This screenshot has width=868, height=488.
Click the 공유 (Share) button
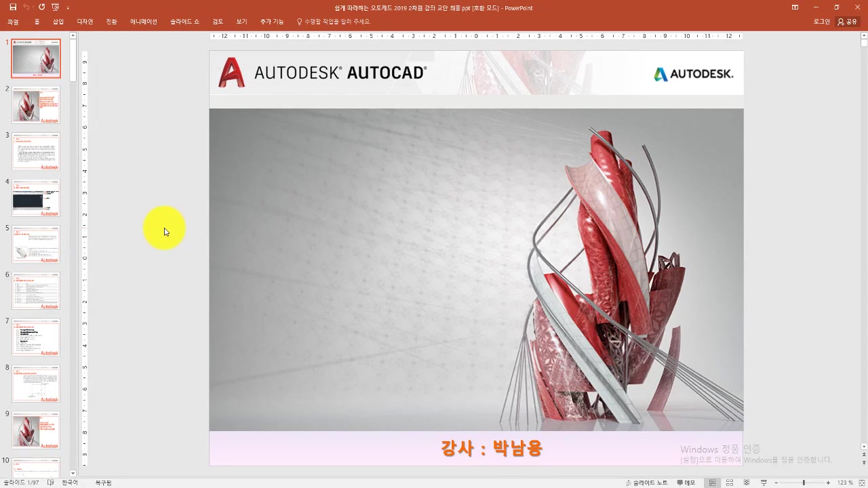(847, 22)
